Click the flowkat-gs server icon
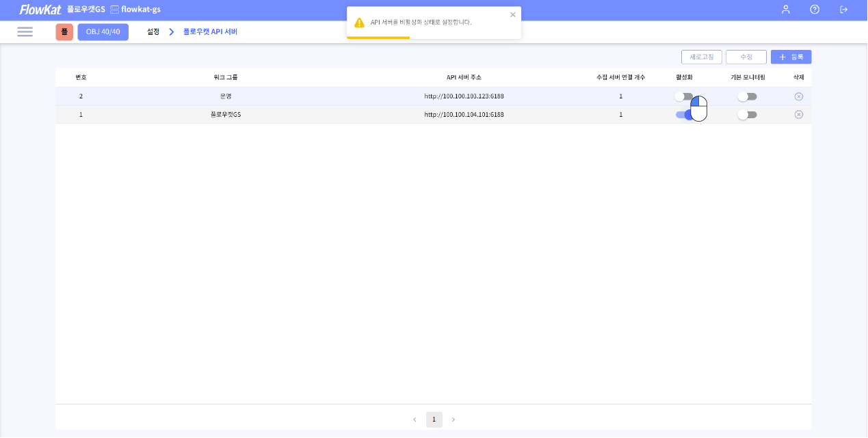Image resolution: width=868 pixels, height=438 pixels. 114,10
